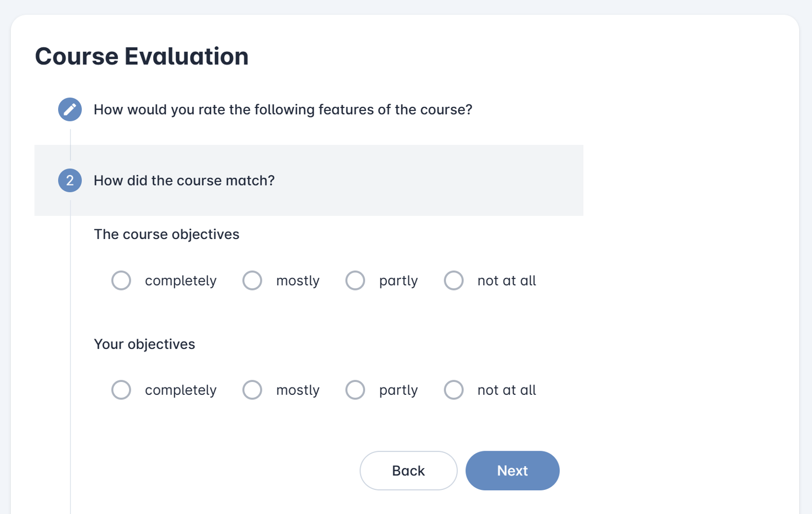The width and height of the screenshot is (812, 514).
Task: Choose 'not at all' under Your objectives
Action: (x=454, y=390)
